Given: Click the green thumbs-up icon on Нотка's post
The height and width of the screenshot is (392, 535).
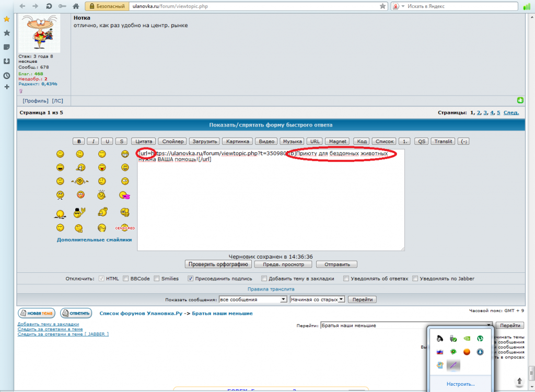Looking at the screenshot, I should pos(520,100).
